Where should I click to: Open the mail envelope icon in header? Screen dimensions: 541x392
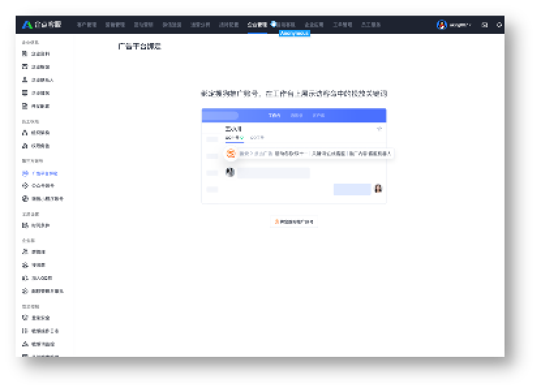(485, 25)
